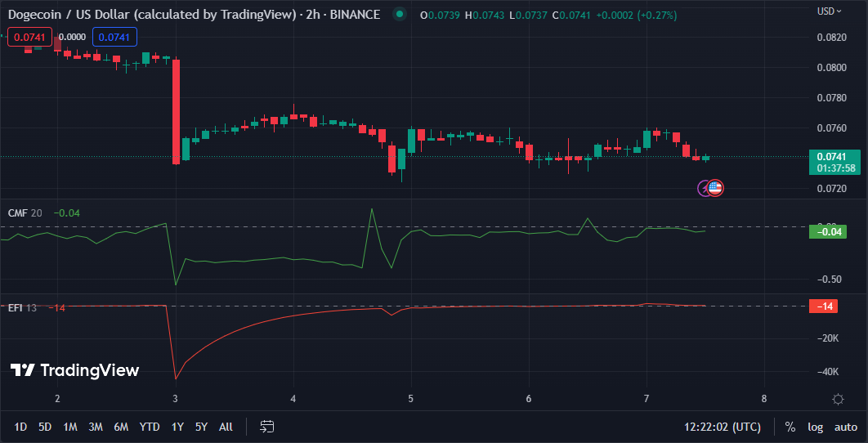
Task: Select the 1D time range
Action: coord(20,427)
